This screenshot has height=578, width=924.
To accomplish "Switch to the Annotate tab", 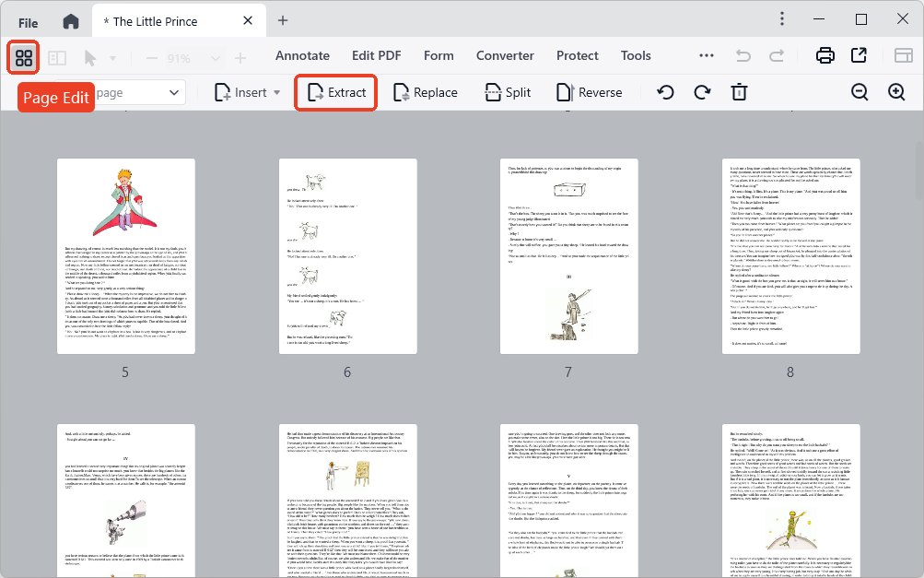I will (302, 55).
